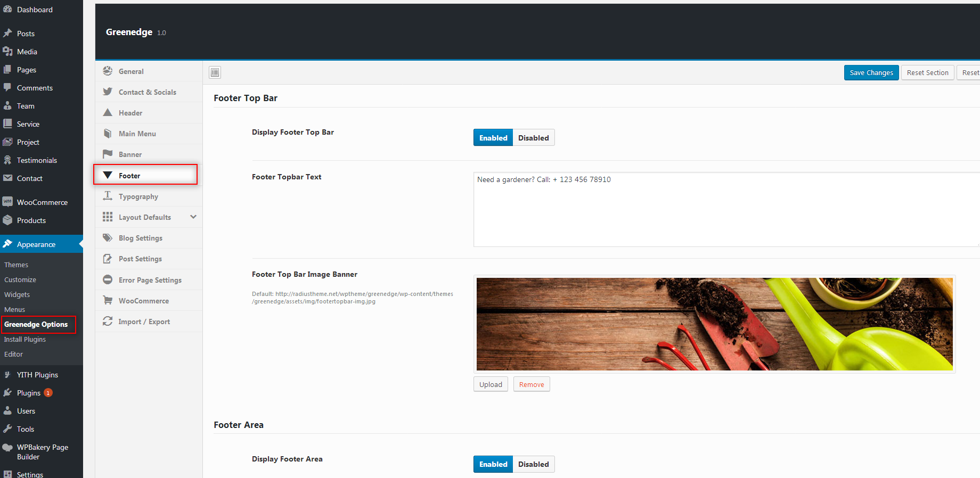Open Greenedge Options submenu link
The width and height of the screenshot is (980, 478).
[x=36, y=324]
